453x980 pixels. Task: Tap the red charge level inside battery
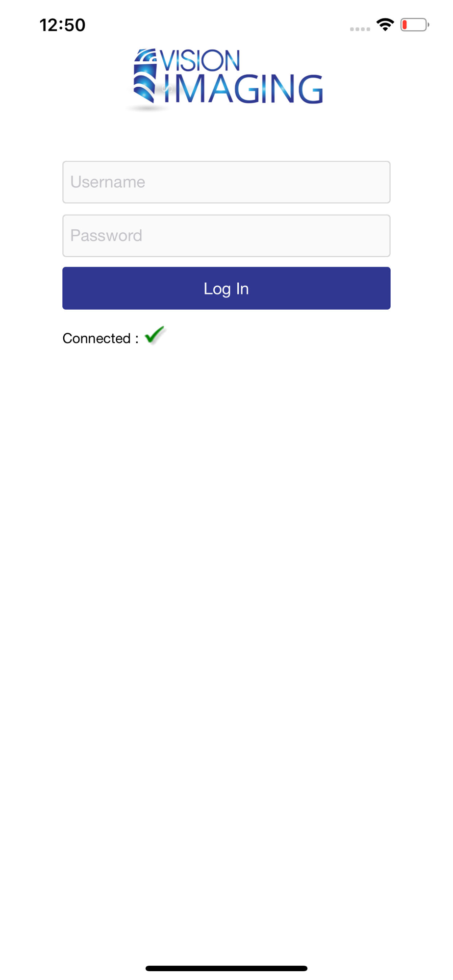point(405,24)
